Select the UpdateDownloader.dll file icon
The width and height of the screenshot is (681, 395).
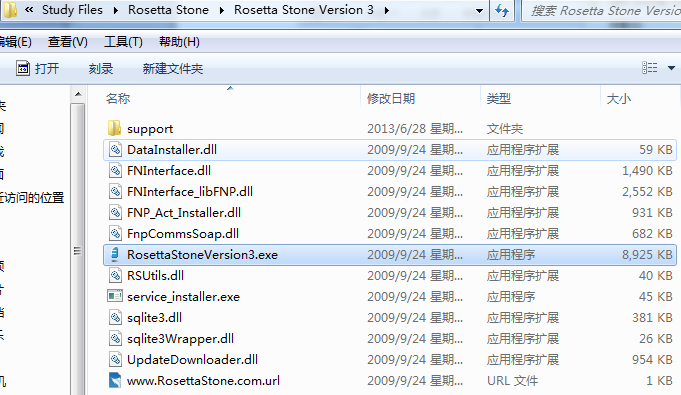tap(115, 359)
